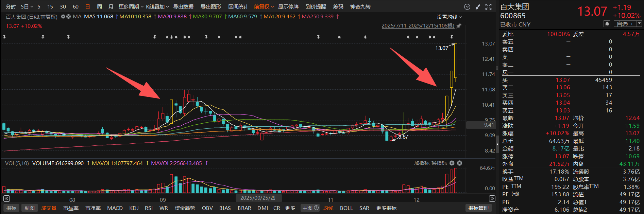Image resolution: width=644 pixels, height=214 pixels.
Task: Enter fullscreen chart view
Action: click(489, 7)
